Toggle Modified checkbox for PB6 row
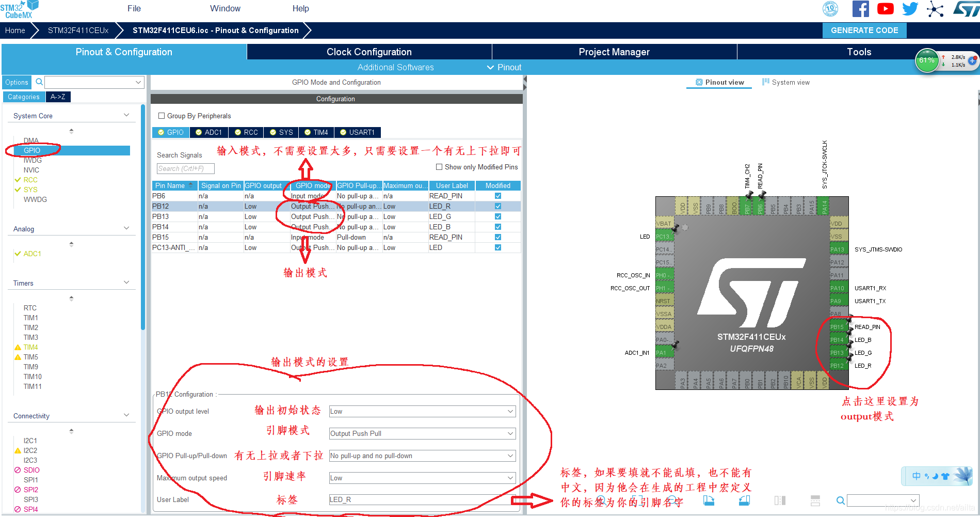980x517 pixels. click(498, 196)
